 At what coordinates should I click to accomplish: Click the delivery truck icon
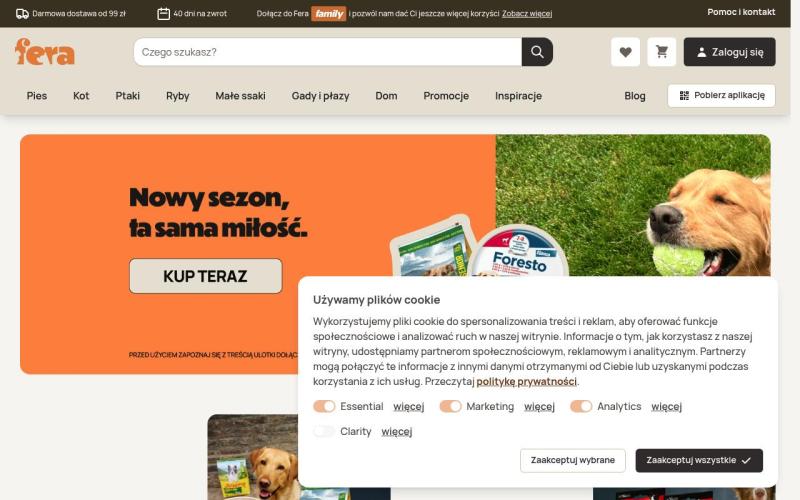(x=22, y=14)
